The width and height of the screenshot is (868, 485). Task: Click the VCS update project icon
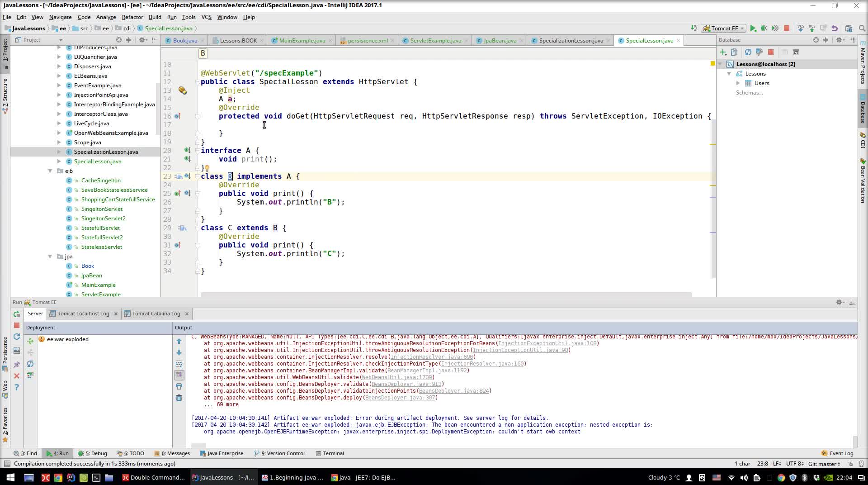point(801,28)
